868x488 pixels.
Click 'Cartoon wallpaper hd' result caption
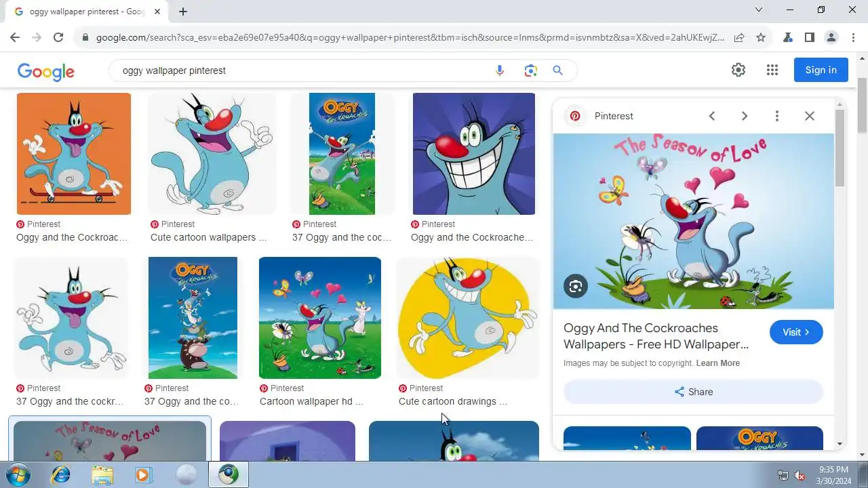coord(311,401)
